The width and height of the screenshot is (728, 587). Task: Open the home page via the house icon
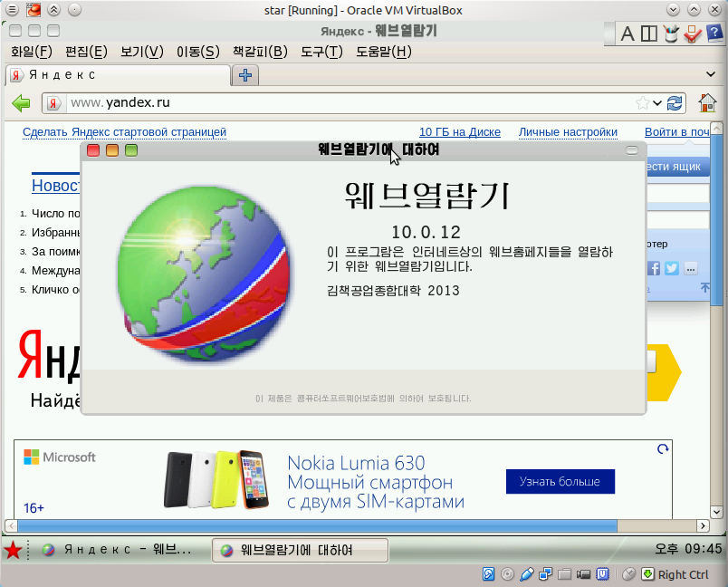(x=707, y=102)
